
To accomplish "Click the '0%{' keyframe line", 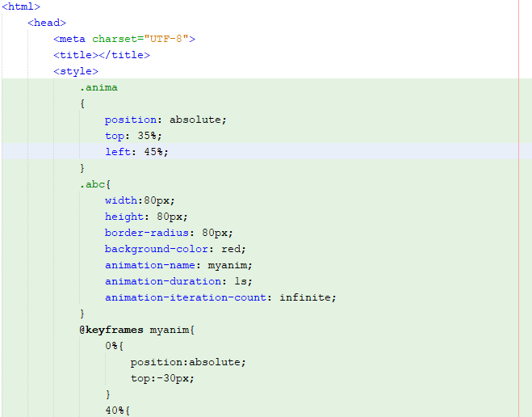I will pos(115,346).
